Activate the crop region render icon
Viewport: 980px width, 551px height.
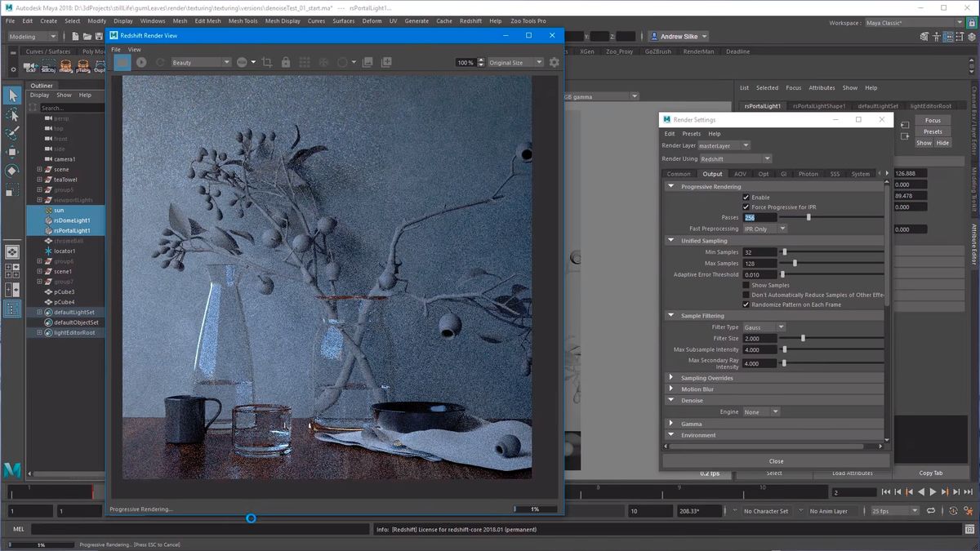click(268, 61)
